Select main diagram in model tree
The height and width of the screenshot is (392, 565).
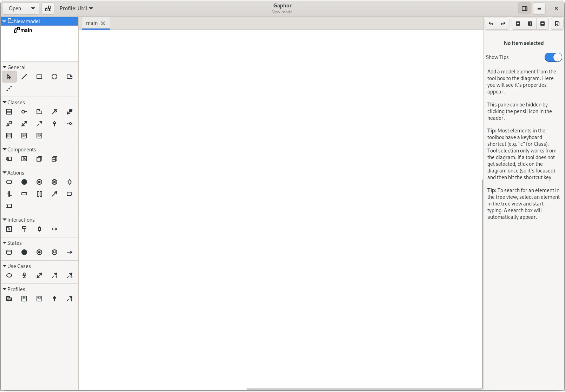(26, 30)
